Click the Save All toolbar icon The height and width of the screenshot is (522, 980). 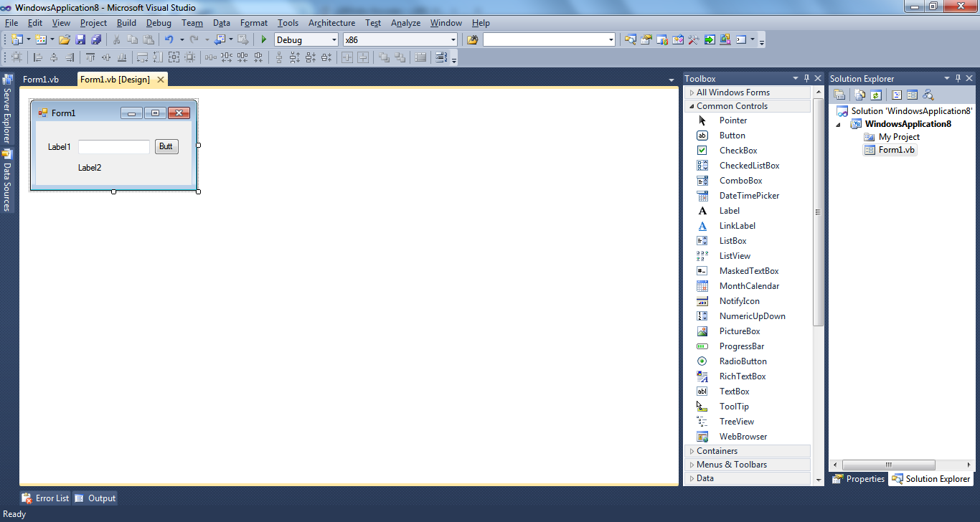(97, 39)
